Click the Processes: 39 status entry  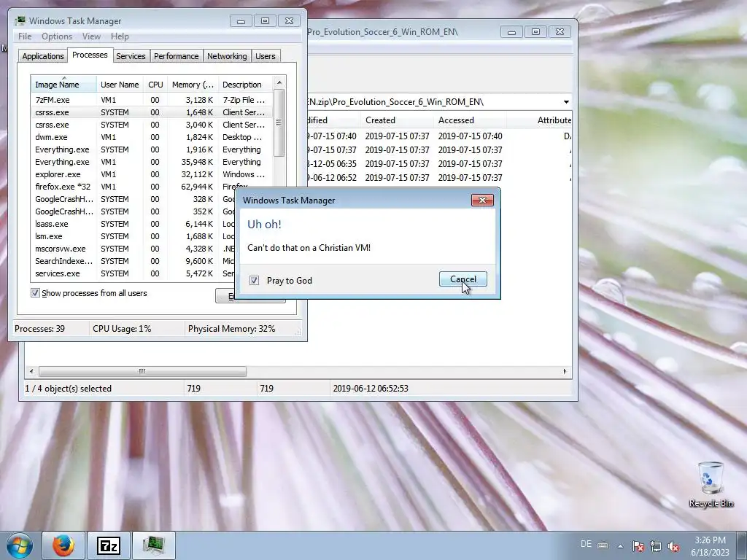coord(39,329)
